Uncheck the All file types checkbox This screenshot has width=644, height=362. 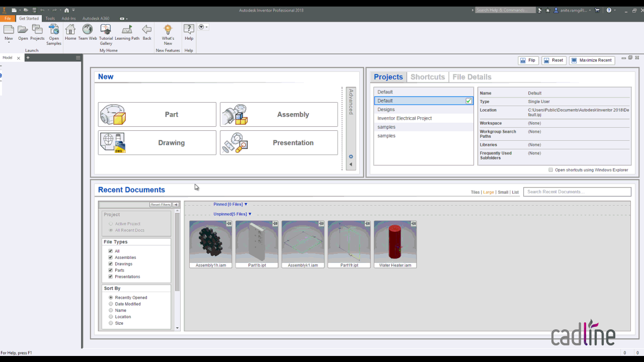pos(111,251)
